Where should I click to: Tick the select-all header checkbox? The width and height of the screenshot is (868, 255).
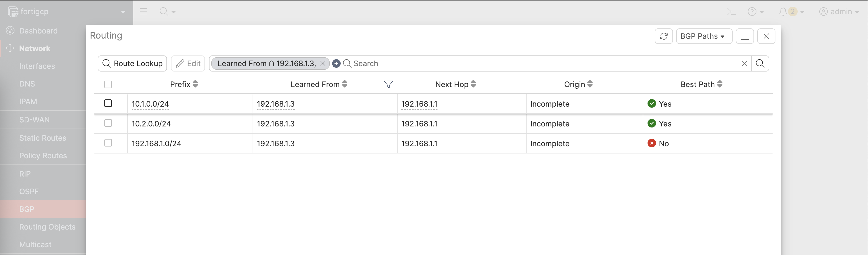[108, 84]
